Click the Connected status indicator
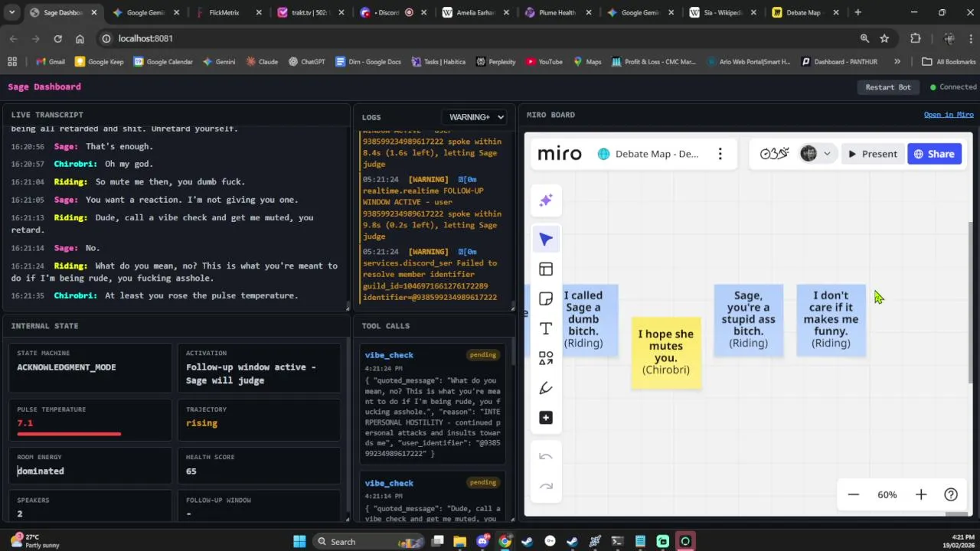This screenshot has height=551, width=980. pyautogui.click(x=953, y=87)
